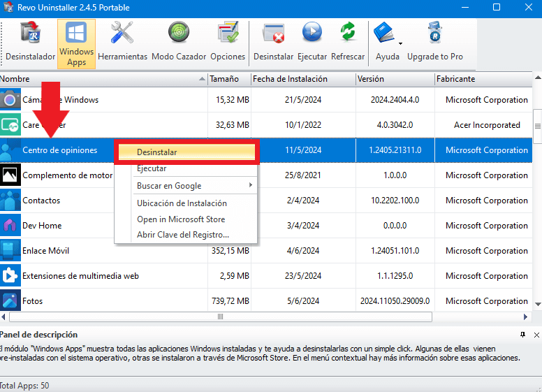
Task: Sort by the Nombre column header
Action: pyautogui.click(x=103, y=79)
